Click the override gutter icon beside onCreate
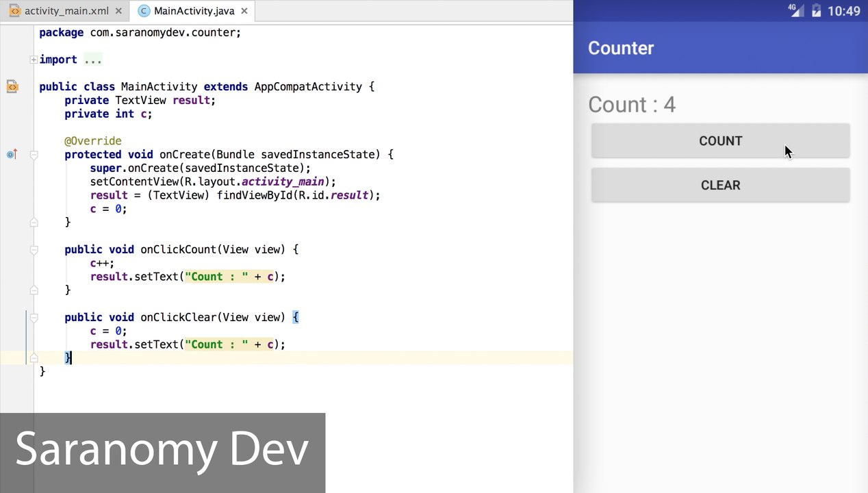 click(x=12, y=154)
